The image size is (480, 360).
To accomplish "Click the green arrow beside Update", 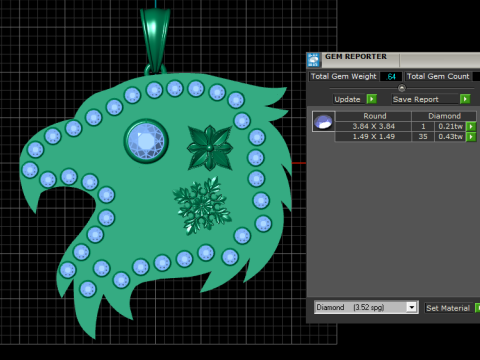I will coord(371,99).
